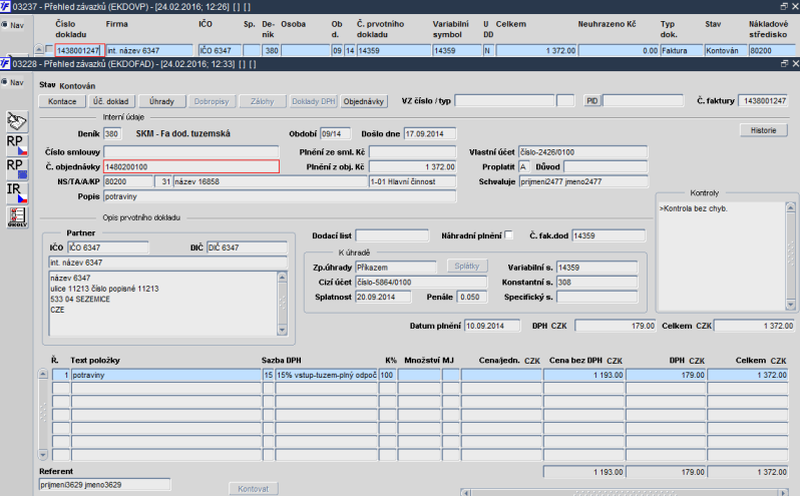
Task: Click the Doklady DPH button
Action: click(x=313, y=101)
